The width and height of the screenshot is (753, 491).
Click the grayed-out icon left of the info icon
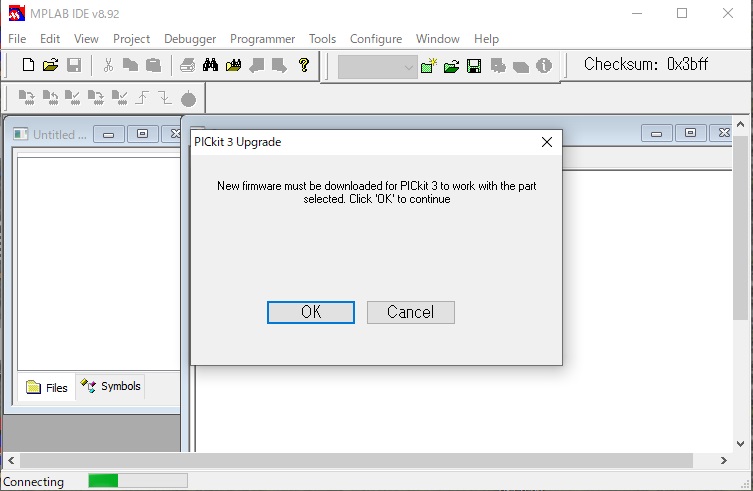click(x=521, y=66)
